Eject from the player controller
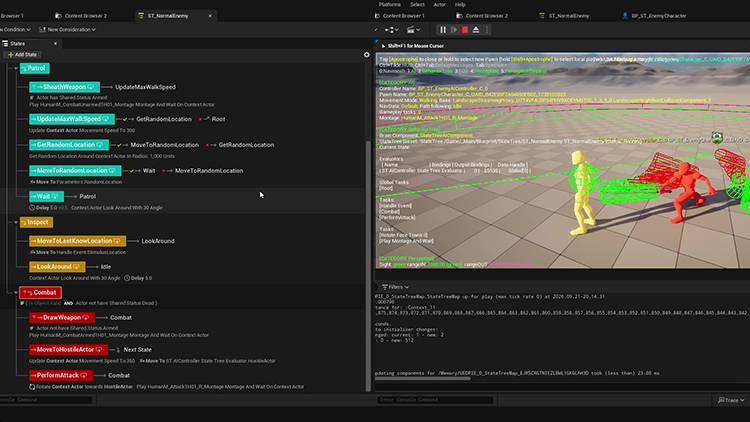The image size is (750, 422). (x=476, y=30)
